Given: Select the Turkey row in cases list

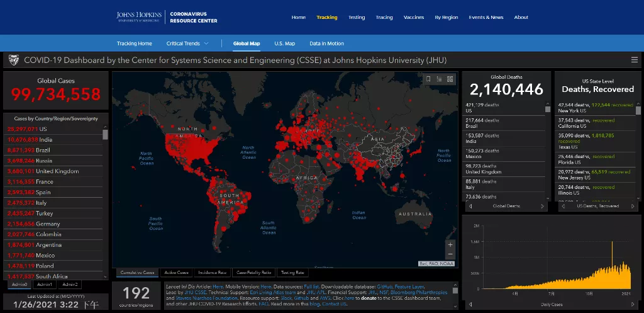Looking at the screenshot, I should (x=53, y=213).
